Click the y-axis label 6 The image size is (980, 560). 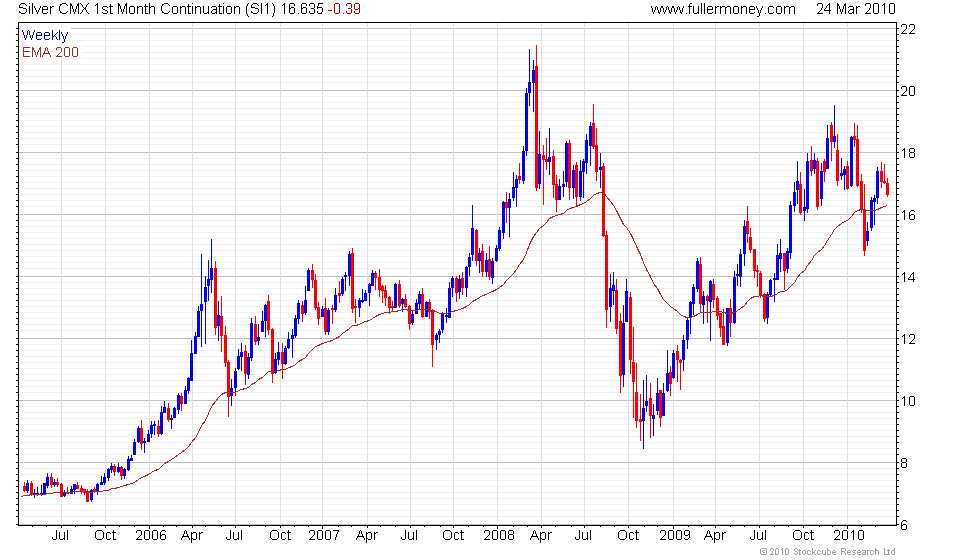point(904,526)
